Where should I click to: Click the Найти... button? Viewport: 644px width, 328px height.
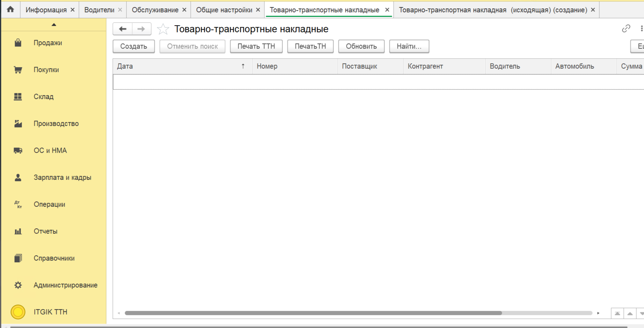409,46
